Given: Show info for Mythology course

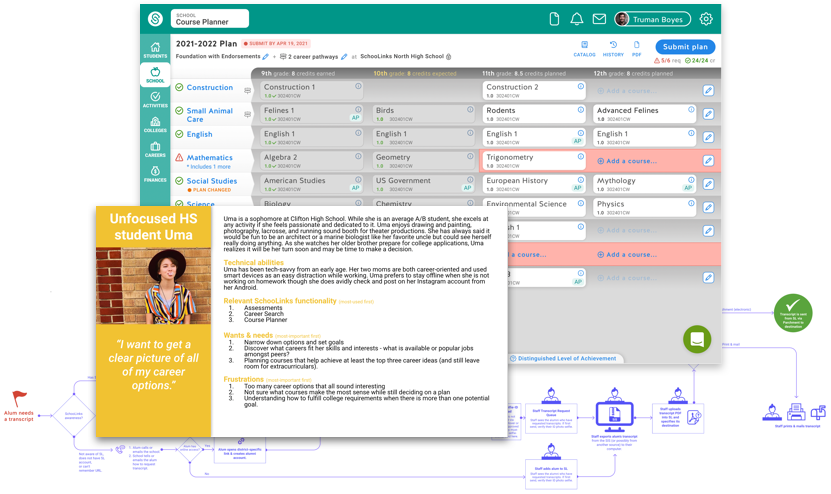Looking at the screenshot, I should pos(691,180).
